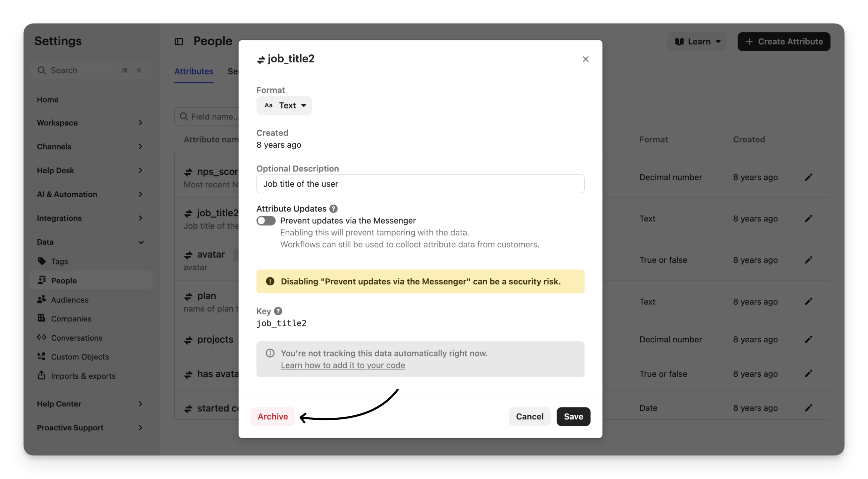Click the sidebar collapse icon beside People heading
Viewport: 868px width, 479px height.
[x=179, y=41]
